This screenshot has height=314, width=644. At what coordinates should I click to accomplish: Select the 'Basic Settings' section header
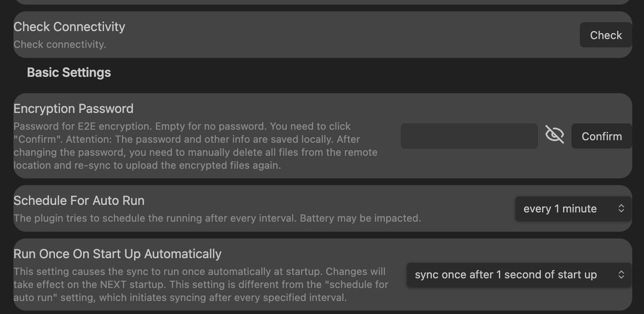(x=69, y=72)
